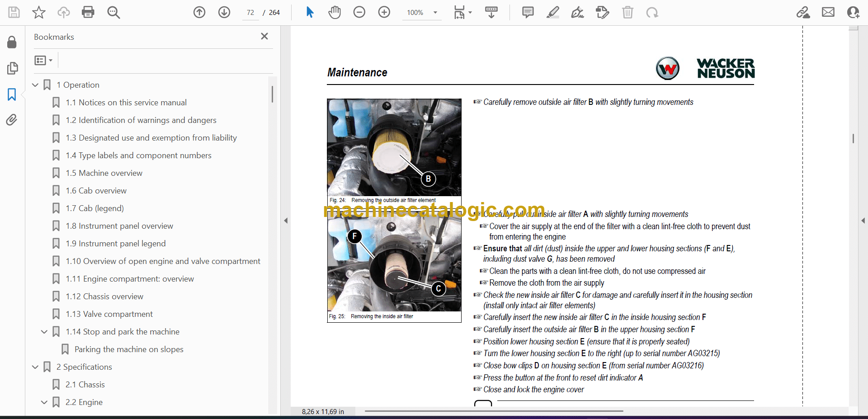
Task: Click the page number input field
Action: 250,13
